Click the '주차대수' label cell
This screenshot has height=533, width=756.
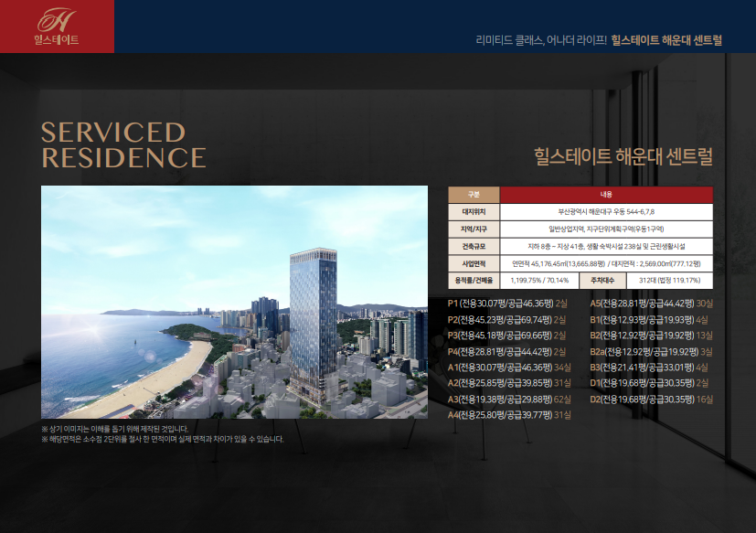coord(602,281)
